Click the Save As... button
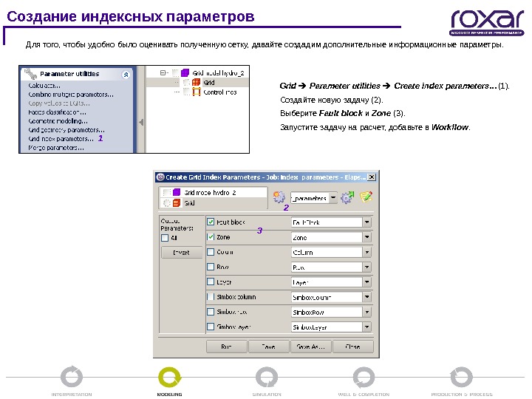 coord(311,347)
